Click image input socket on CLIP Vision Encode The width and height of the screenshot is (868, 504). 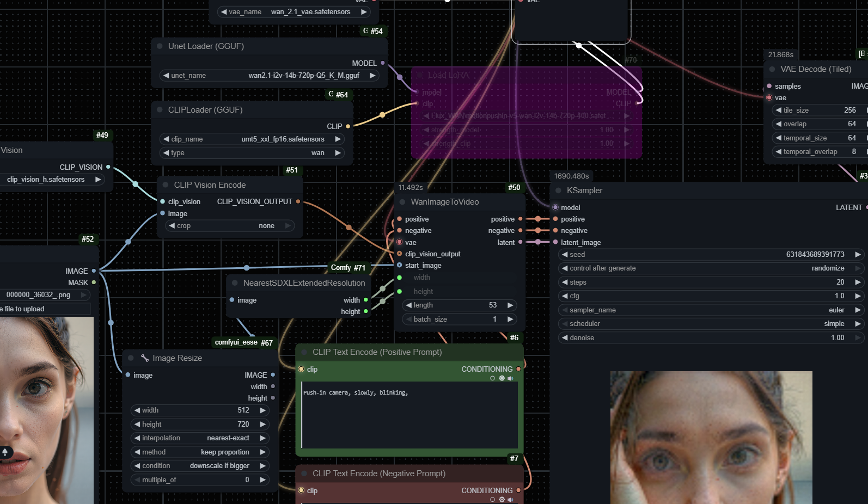[162, 213]
